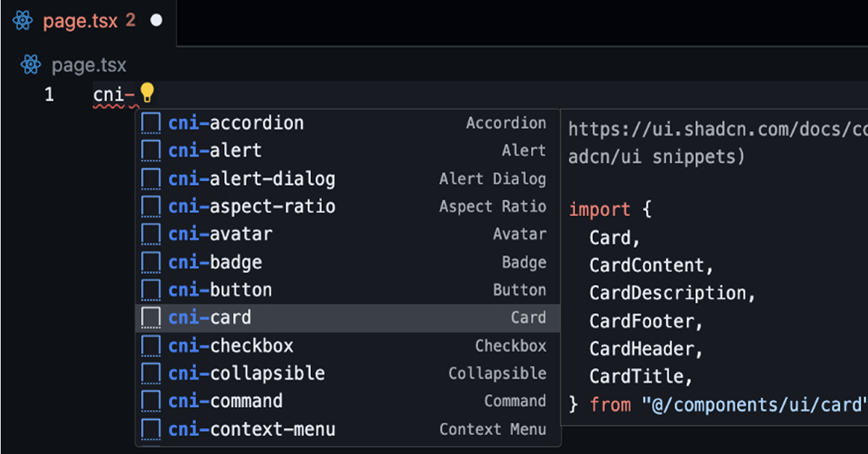Click the snippet icon beside cni-card
868x454 pixels.
tap(150, 317)
